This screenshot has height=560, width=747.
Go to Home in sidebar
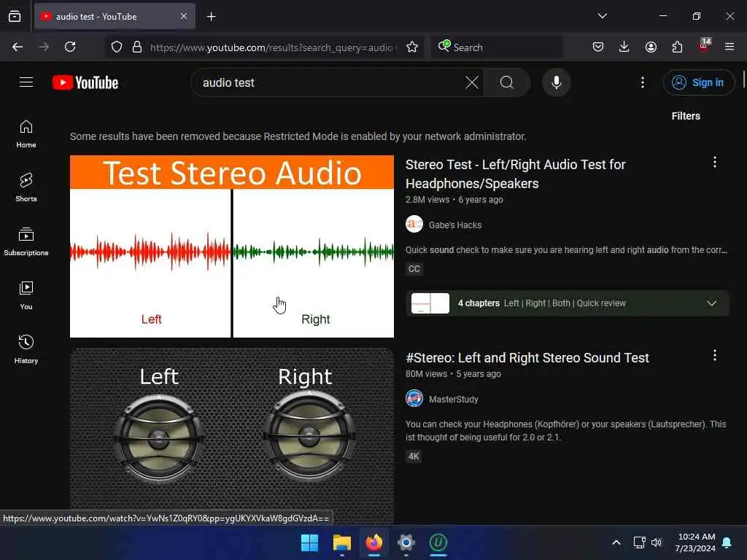26,134
